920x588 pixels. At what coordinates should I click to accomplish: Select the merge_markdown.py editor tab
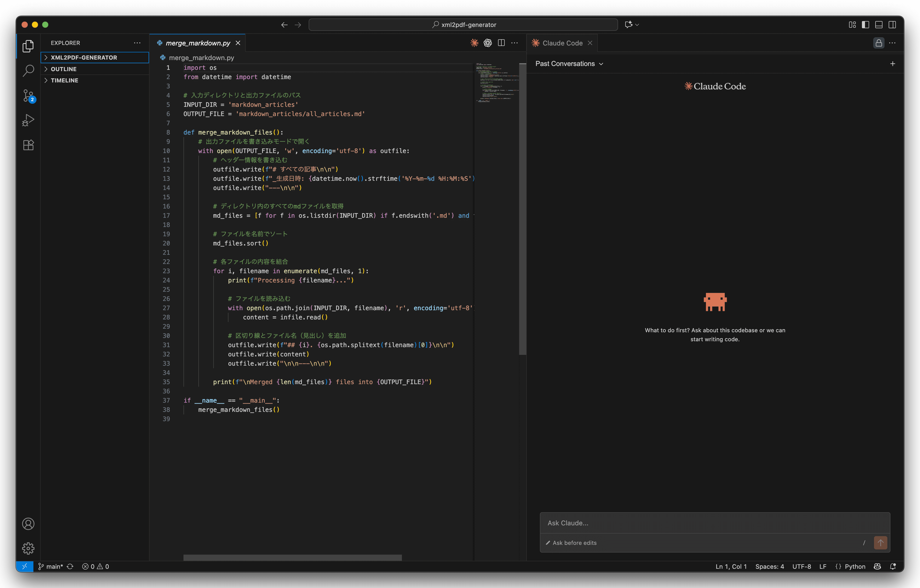click(198, 43)
